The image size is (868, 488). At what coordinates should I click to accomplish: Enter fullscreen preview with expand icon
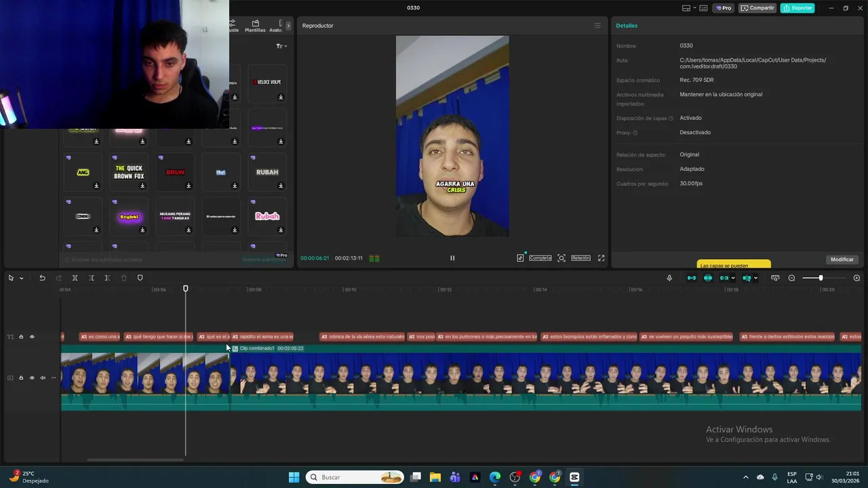(x=601, y=258)
